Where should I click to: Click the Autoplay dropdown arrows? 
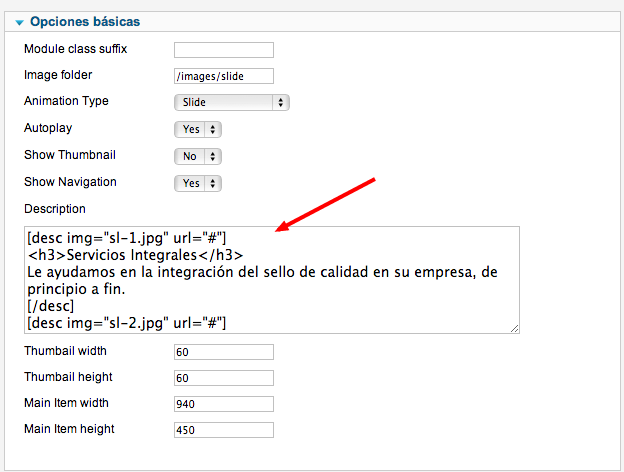[x=213, y=129]
